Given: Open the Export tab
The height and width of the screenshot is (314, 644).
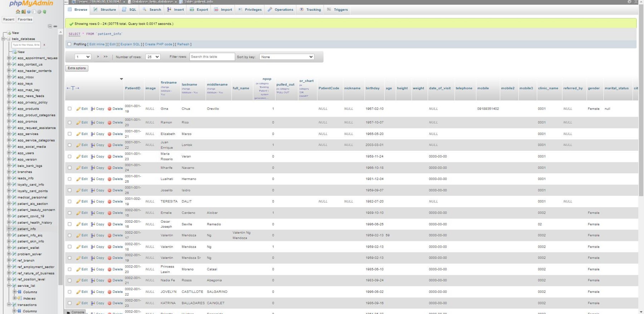Looking at the screenshot, I should point(199,10).
